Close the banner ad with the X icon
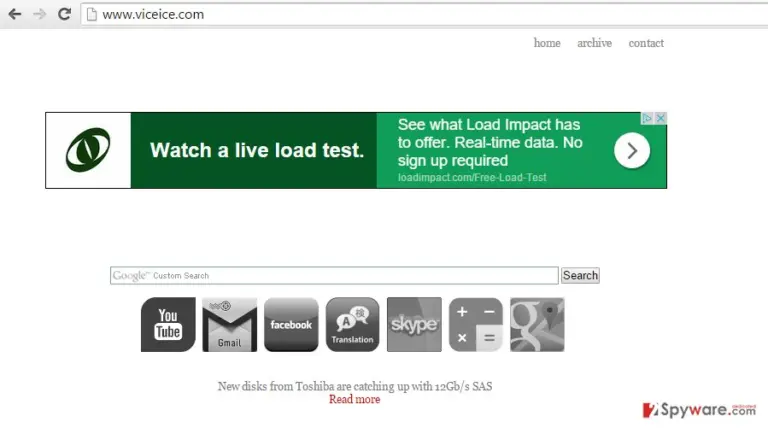This screenshot has height=428, width=768. coord(660,118)
